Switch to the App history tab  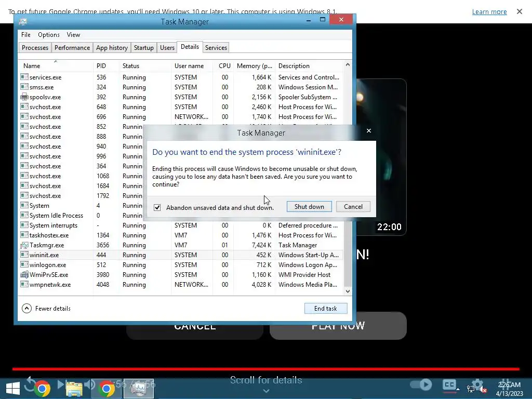[x=112, y=47]
